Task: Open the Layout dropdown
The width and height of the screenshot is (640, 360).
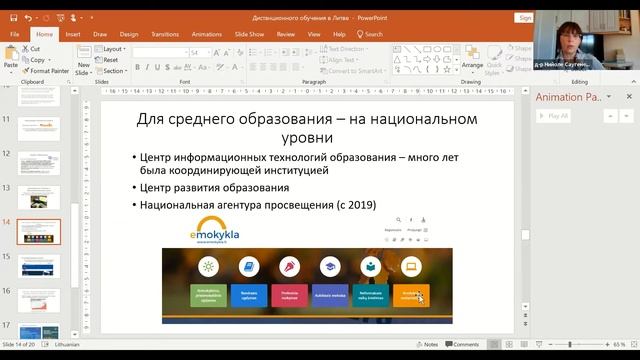Action: [x=110, y=49]
